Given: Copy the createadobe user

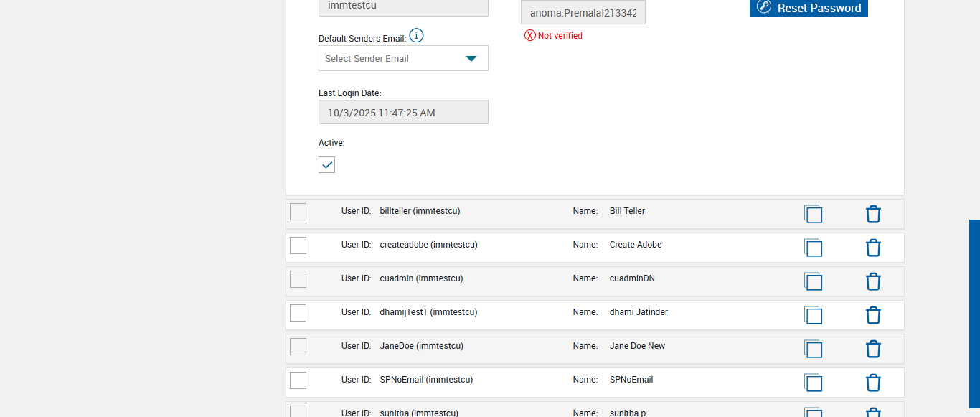Looking at the screenshot, I should tap(813, 248).
